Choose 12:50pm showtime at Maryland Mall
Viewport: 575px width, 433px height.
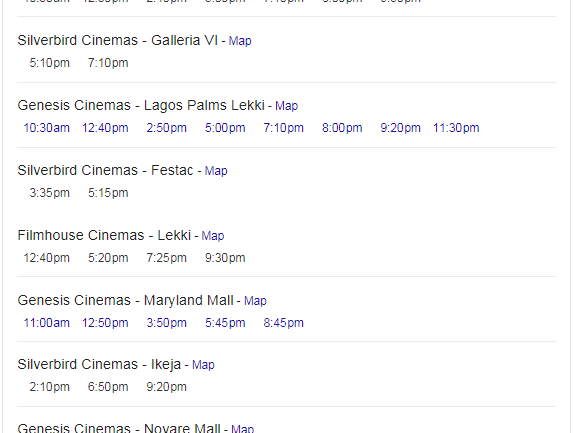pos(105,323)
